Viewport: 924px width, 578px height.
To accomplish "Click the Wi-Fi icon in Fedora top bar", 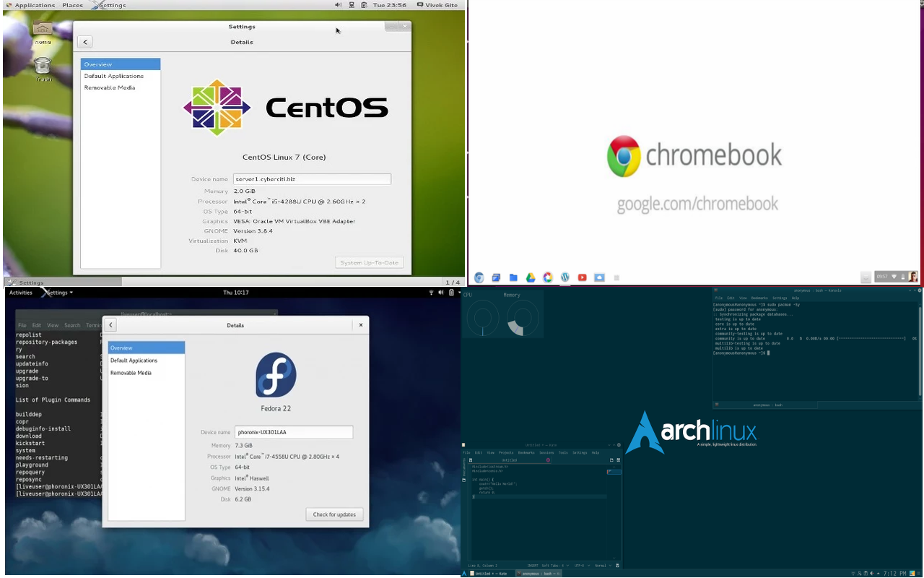I will click(432, 293).
